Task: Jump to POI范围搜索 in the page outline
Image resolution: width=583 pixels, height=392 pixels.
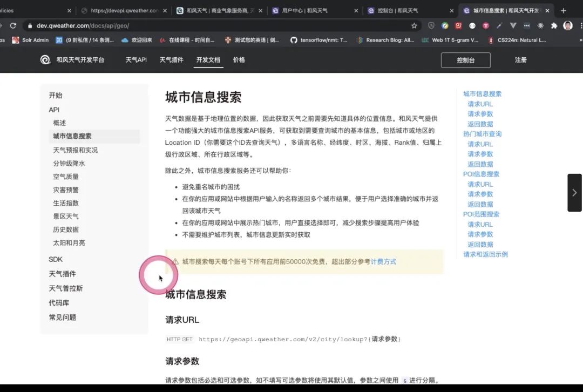Action: pyautogui.click(x=481, y=214)
